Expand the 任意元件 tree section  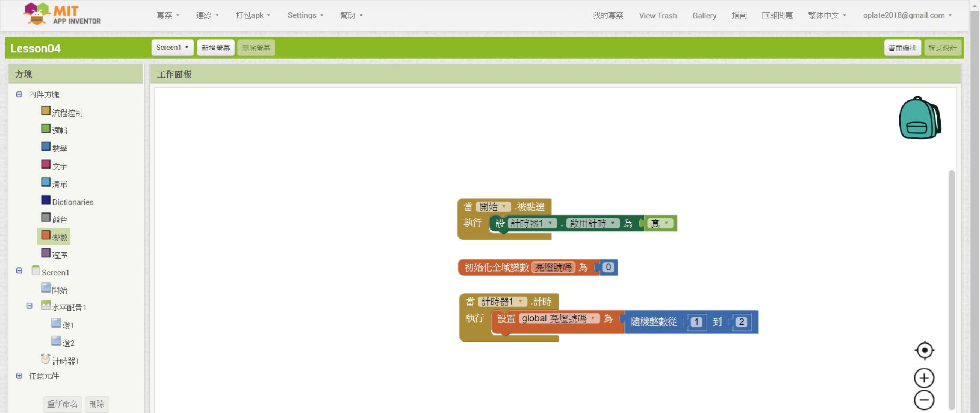19,376
